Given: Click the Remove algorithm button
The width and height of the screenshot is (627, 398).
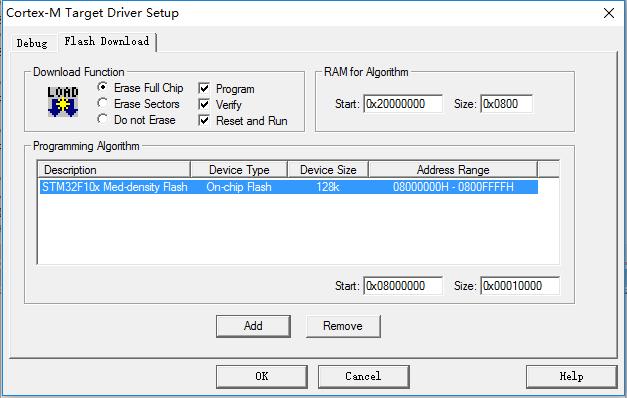Looking at the screenshot, I should [343, 326].
